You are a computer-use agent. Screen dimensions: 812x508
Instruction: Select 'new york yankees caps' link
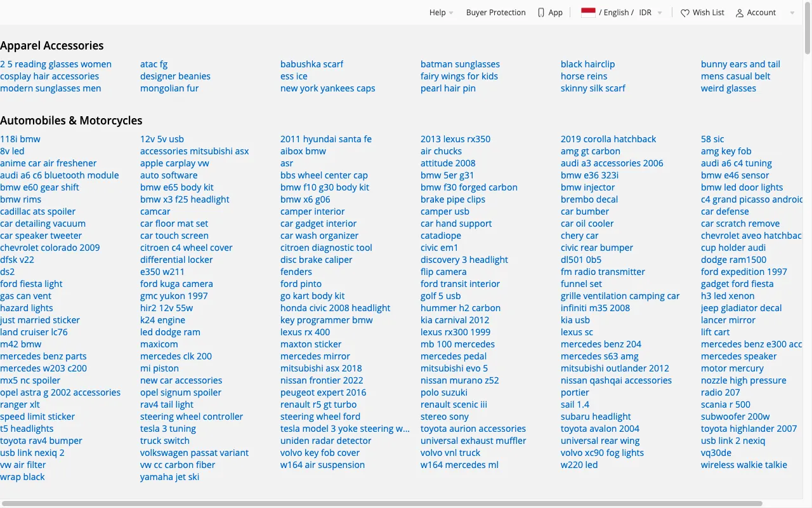pyautogui.click(x=328, y=88)
